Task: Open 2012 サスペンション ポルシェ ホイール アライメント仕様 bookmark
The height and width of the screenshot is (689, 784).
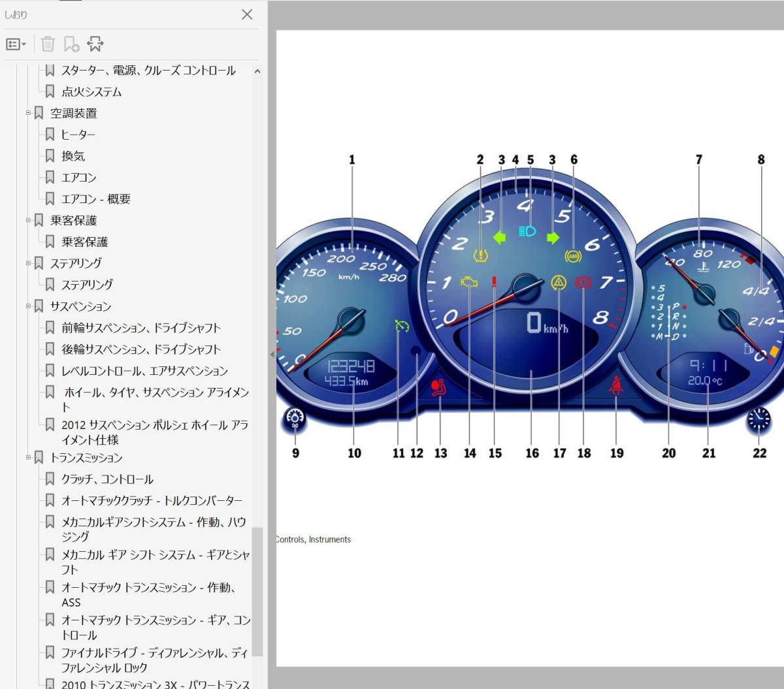Action: [155, 432]
